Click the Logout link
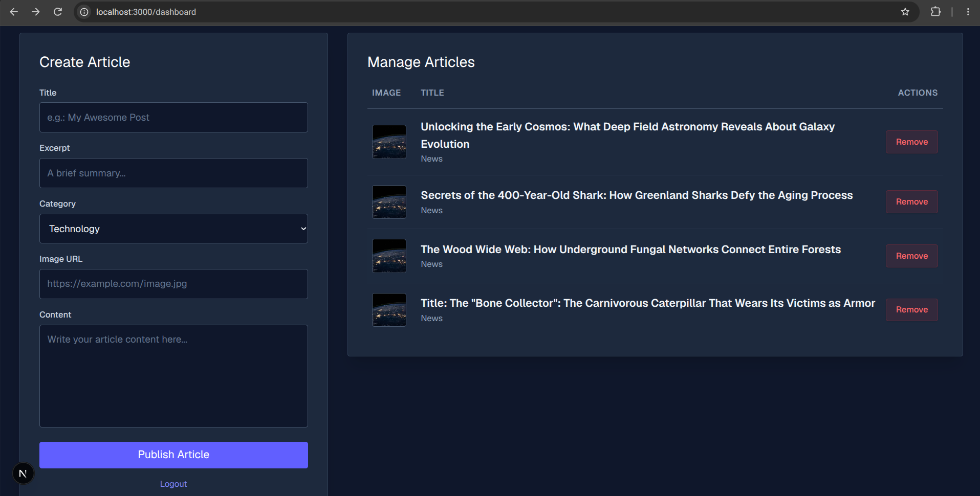The image size is (980, 496). pos(173,484)
